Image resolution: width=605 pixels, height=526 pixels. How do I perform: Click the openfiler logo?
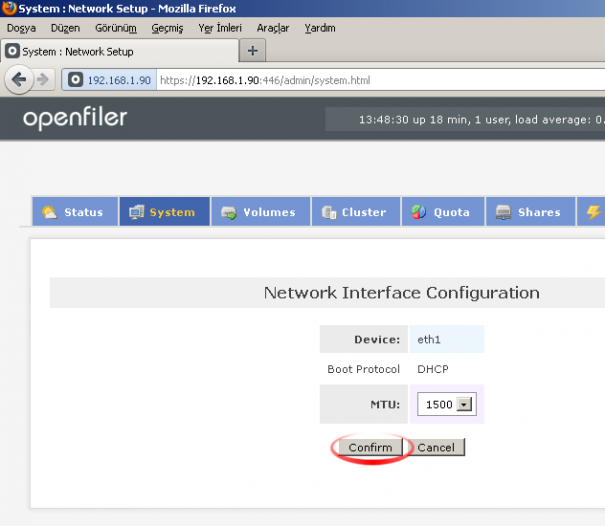click(75, 118)
